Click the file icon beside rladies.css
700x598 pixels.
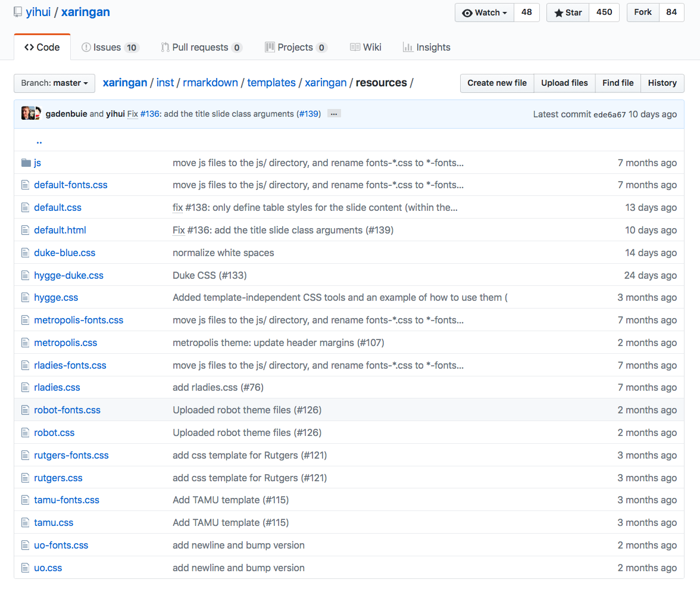(26, 387)
